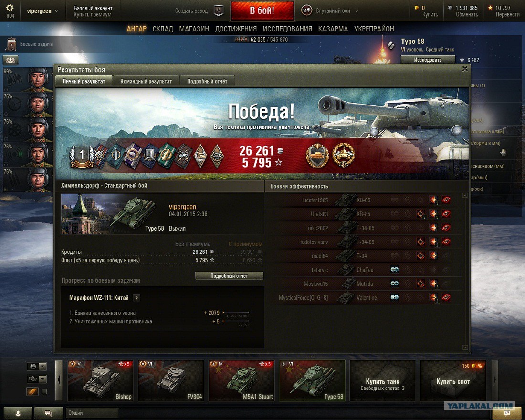This screenshot has height=420, width=525.
Task: Click the first-class mastery badge medal
Action: tap(81, 156)
